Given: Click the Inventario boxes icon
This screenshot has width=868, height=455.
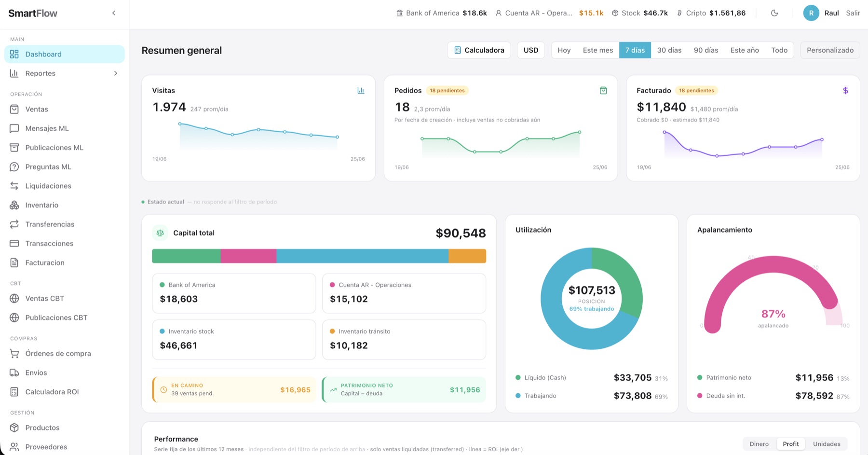Looking at the screenshot, I should (x=14, y=205).
